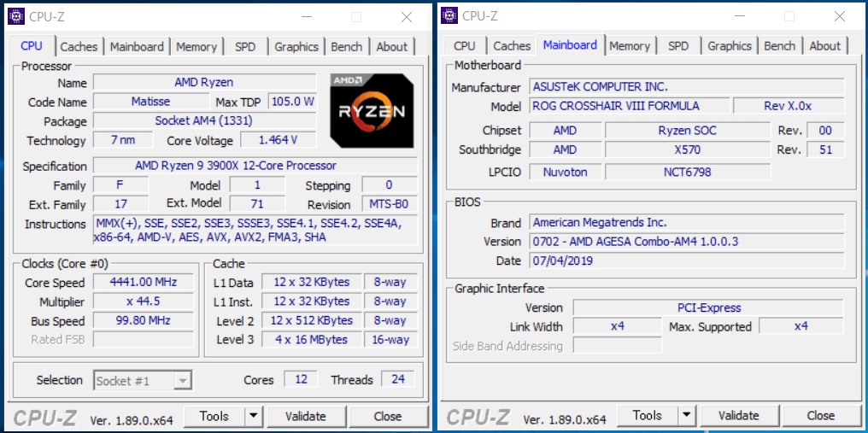This screenshot has height=433, width=868.
Task: Select the CPU tab in right window
Action: tap(465, 46)
